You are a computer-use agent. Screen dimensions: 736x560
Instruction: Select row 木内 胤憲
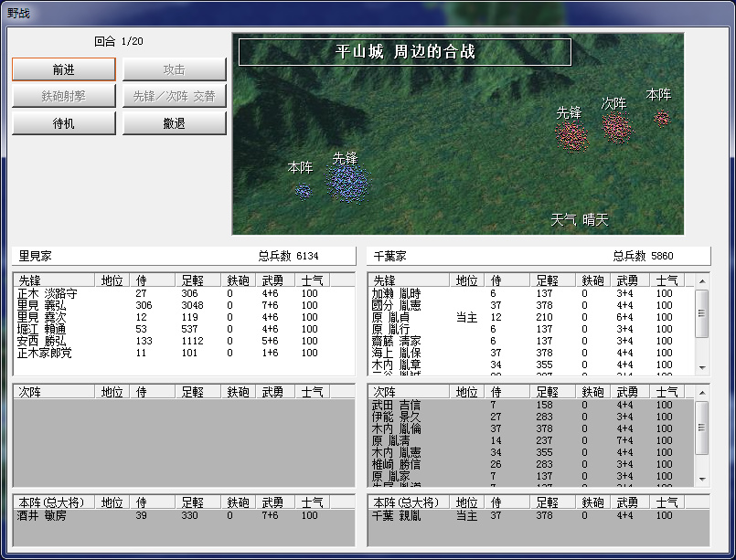coord(531,452)
